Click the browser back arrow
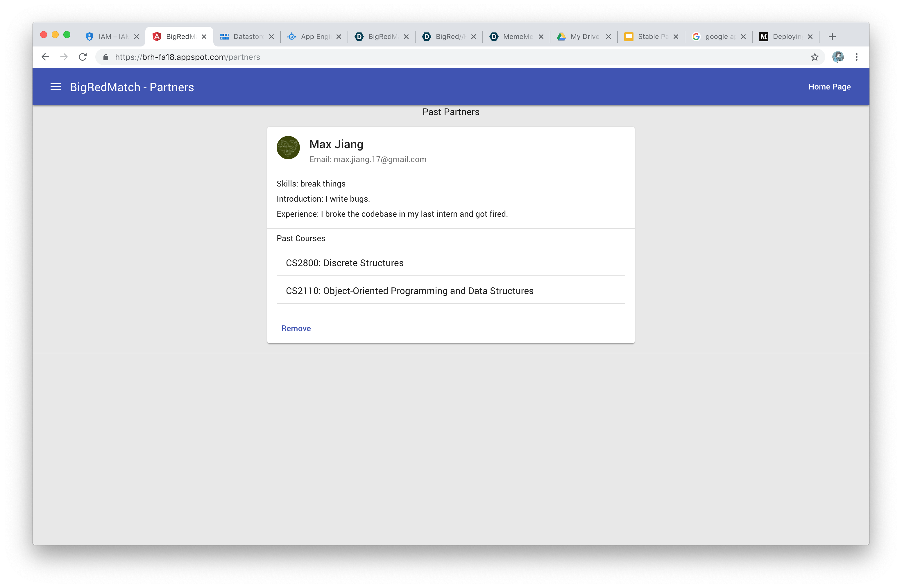 45,57
